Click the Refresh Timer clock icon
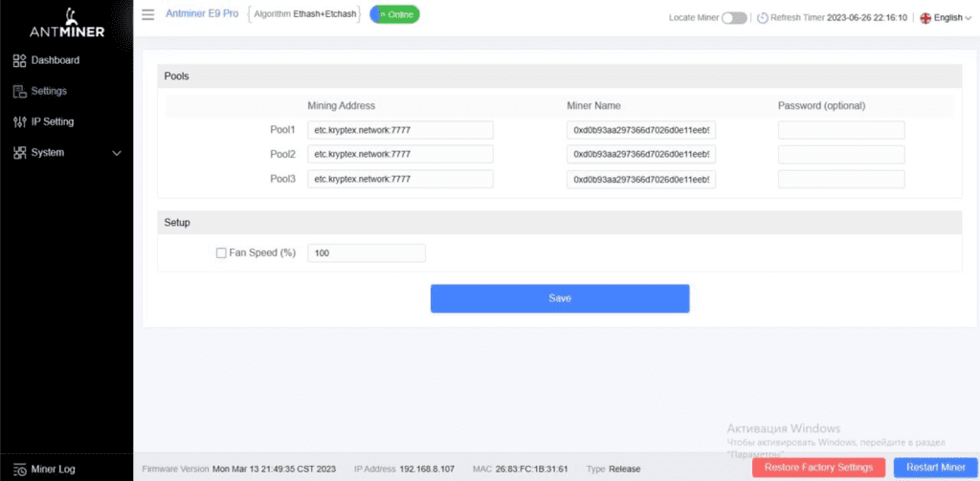 (x=762, y=17)
